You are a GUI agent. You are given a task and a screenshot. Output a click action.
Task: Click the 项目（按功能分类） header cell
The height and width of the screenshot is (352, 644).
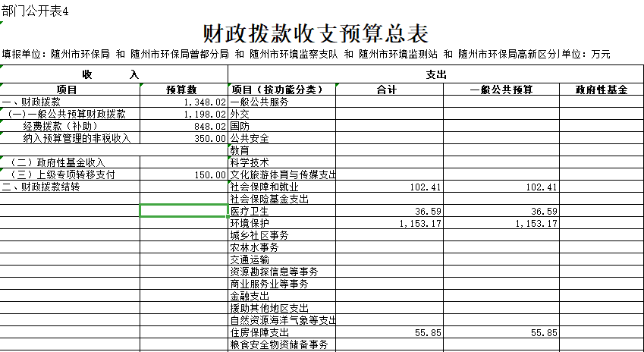277,90
